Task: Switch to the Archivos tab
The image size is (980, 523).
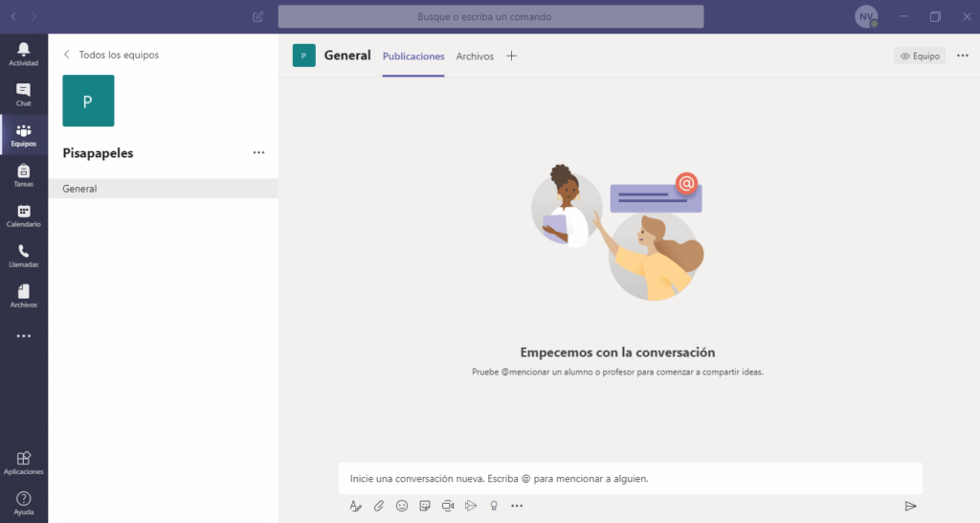Action: point(475,57)
